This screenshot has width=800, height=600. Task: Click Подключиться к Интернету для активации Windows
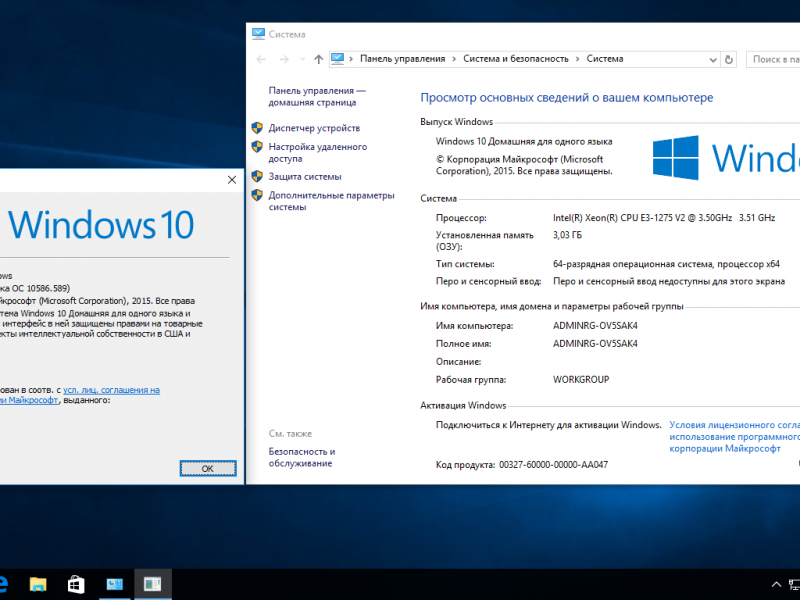pos(548,425)
